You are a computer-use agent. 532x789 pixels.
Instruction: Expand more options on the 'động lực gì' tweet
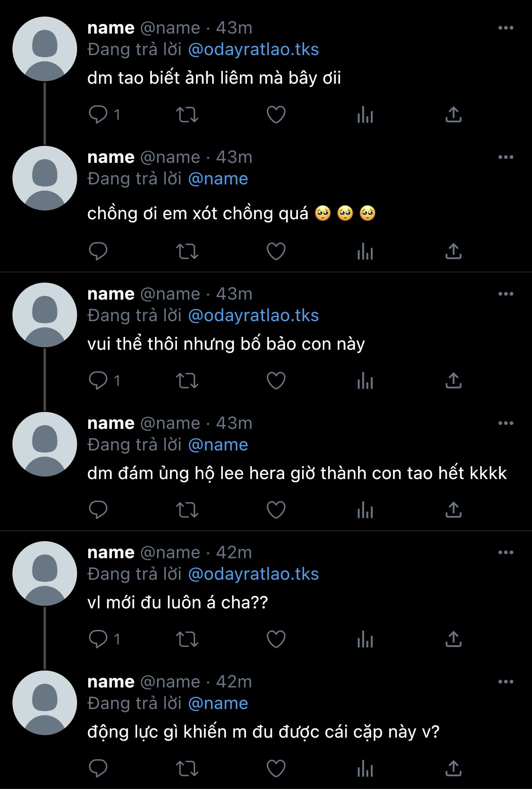pos(505,682)
